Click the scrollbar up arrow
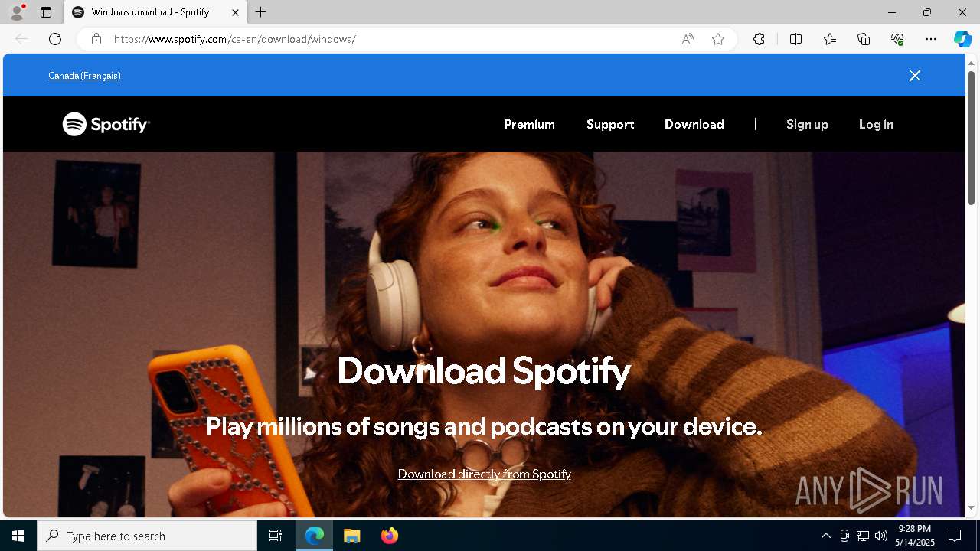The image size is (980, 551). 972,62
